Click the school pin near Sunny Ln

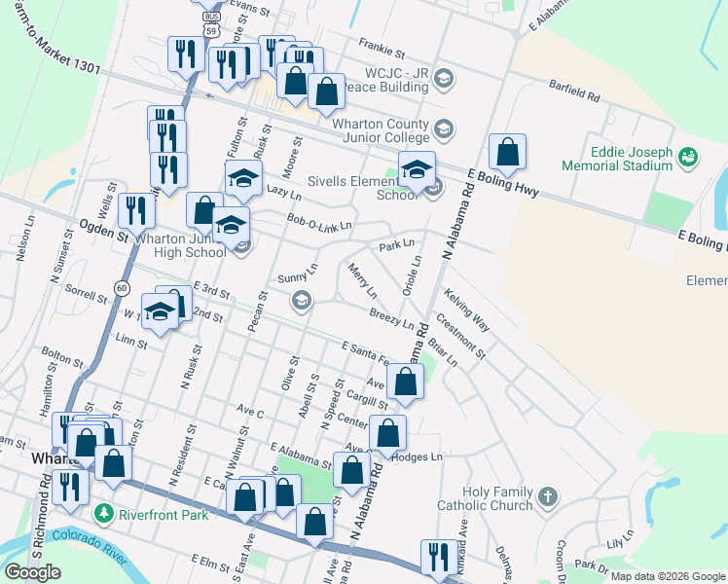(x=302, y=301)
